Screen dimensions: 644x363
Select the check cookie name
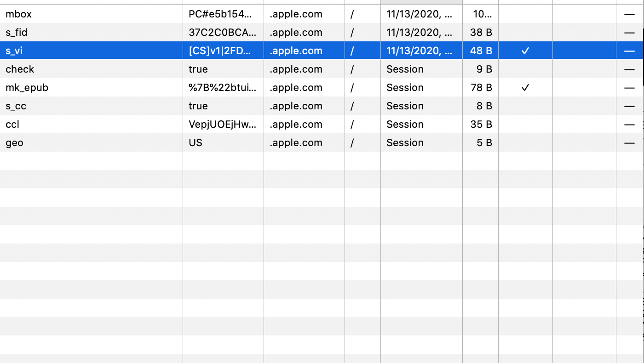point(20,69)
